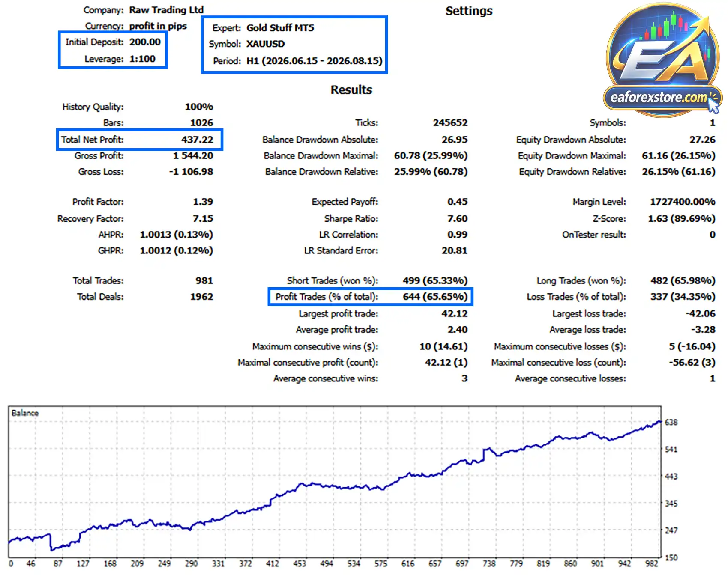
Task: Click the "541" balance axis label
Action: [671, 450]
